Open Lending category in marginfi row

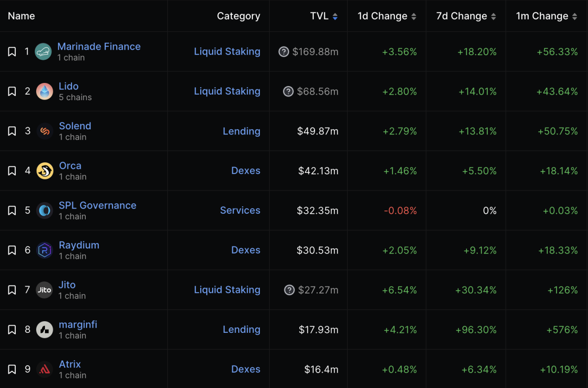[x=241, y=330]
